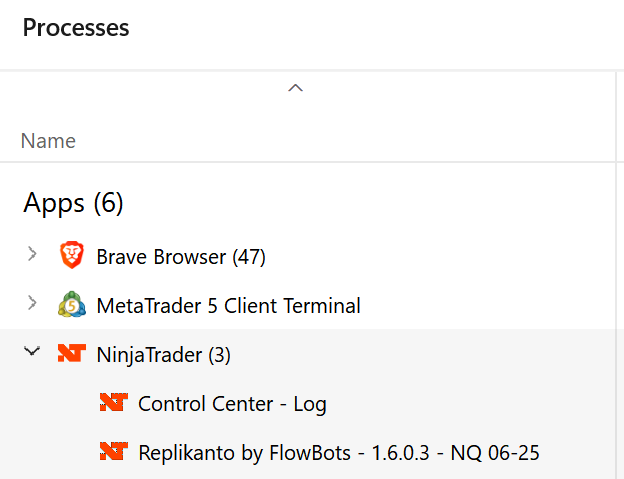Select the Control Center - Log window entry

[x=232, y=404]
